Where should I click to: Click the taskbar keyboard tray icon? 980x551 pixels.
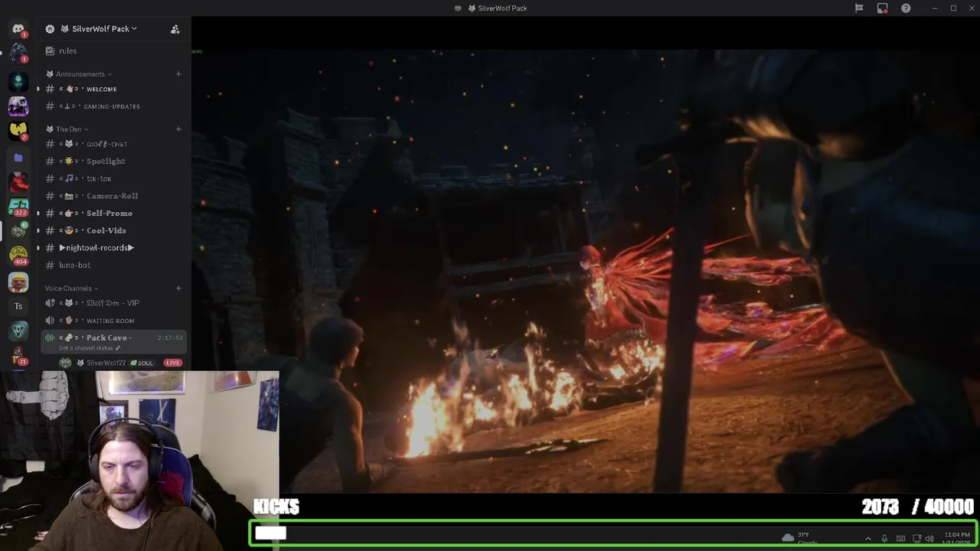[900, 539]
